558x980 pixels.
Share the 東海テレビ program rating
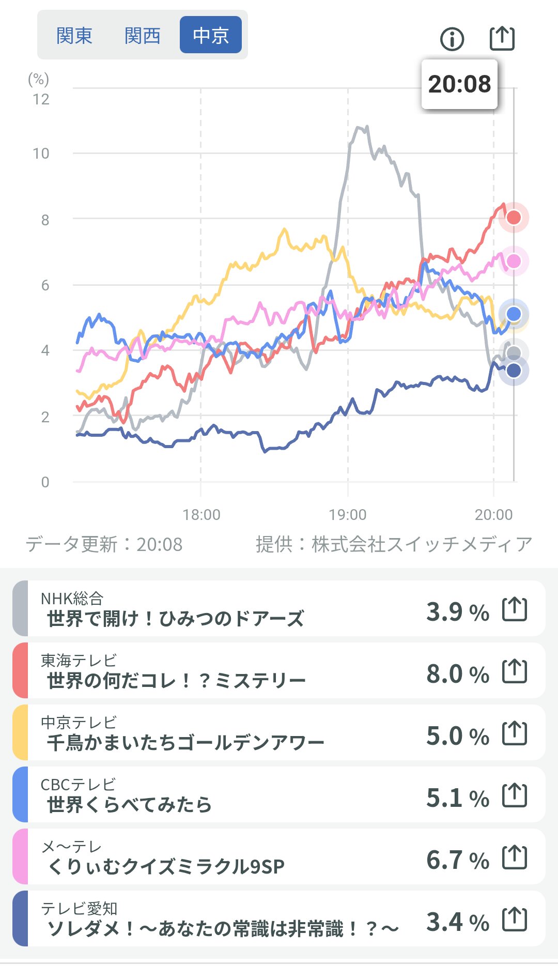515,671
